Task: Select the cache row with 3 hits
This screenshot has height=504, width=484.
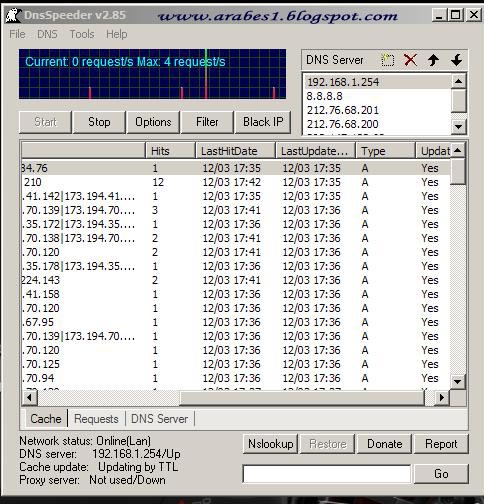Action: click(236, 210)
